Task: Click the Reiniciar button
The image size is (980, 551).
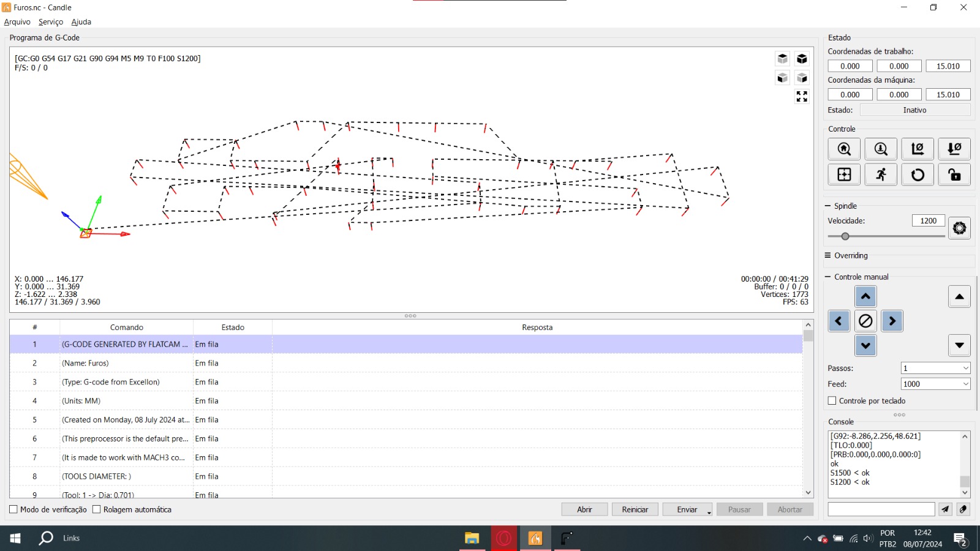Action: 635,509
